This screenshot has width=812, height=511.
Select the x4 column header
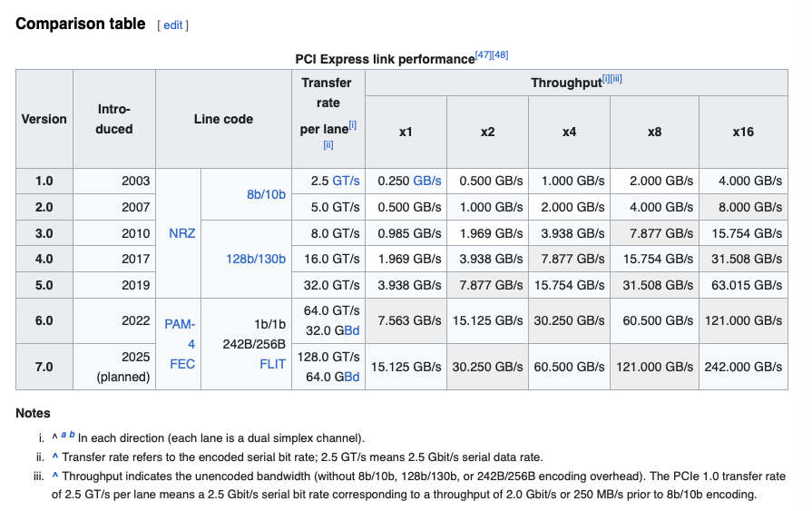pyautogui.click(x=569, y=132)
